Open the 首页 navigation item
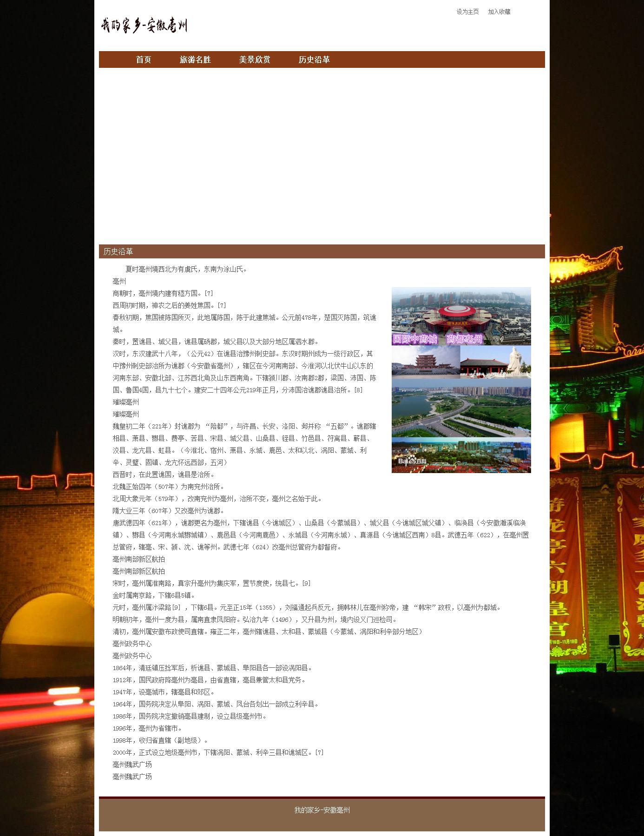 click(x=143, y=59)
